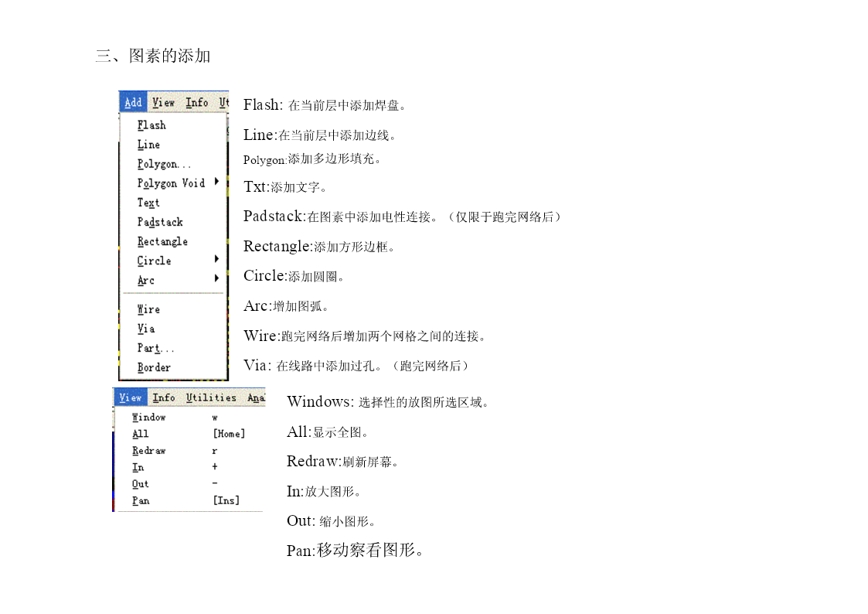The image size is (868, 614).
Task: Select the Circle menu entry
Action: pos(173,261)
